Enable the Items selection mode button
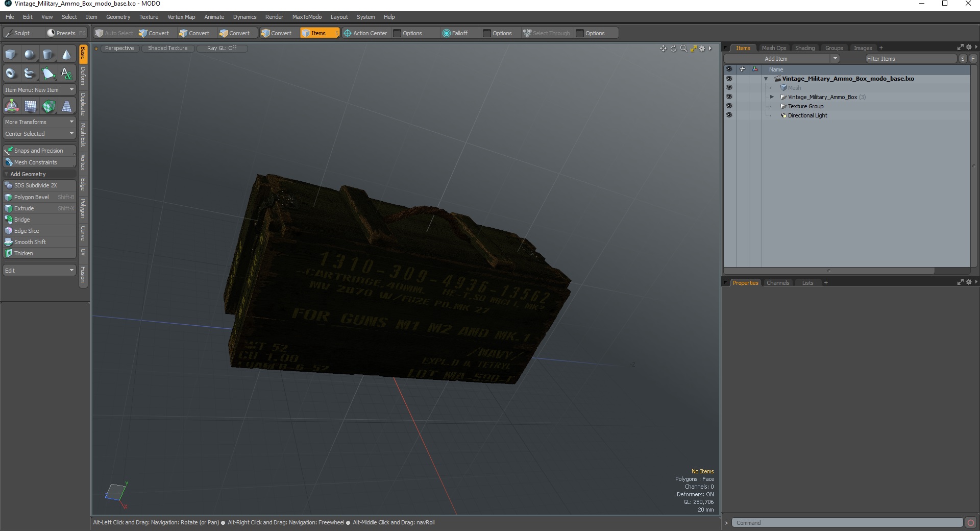 tap(319, 33)
